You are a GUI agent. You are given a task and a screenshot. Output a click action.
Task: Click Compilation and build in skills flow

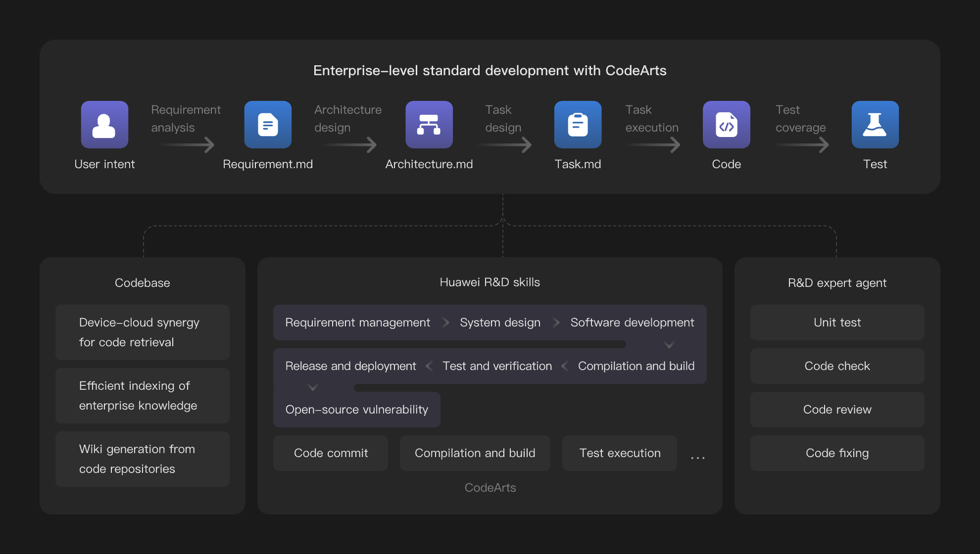tap(636, 366)
